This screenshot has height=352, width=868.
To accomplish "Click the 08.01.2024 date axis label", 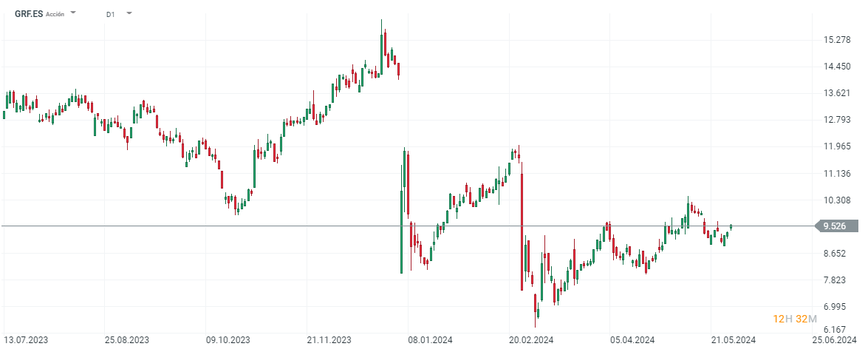I will [430, 340].
